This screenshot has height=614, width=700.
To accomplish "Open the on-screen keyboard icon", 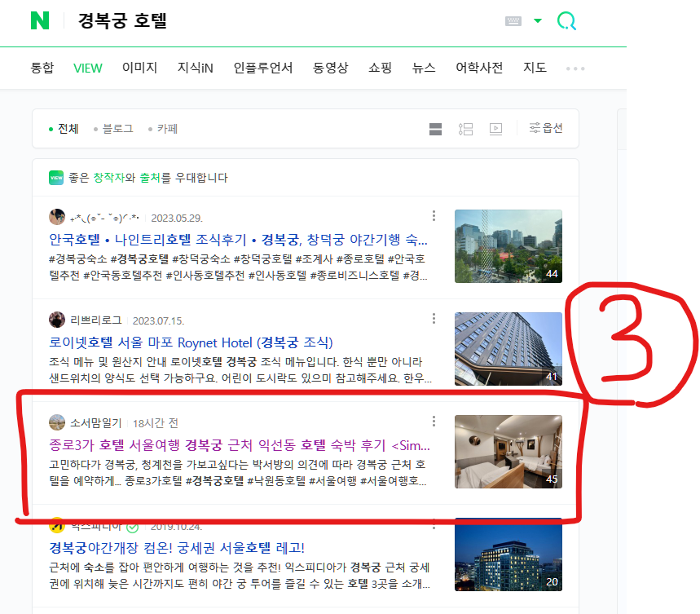I will [x=513, y=21].
